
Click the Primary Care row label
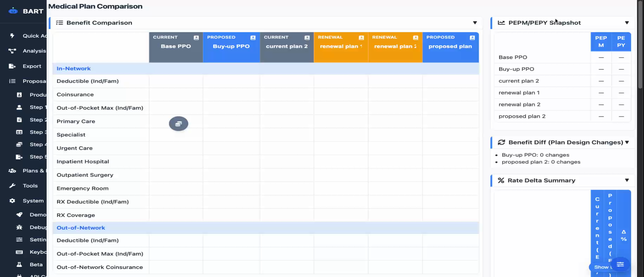click(76, 121)
